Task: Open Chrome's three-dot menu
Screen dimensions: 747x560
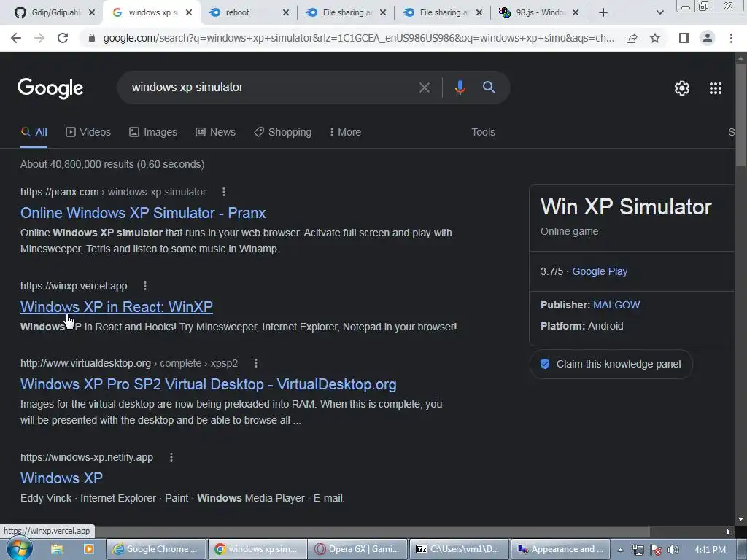Action: coord(731,38)
